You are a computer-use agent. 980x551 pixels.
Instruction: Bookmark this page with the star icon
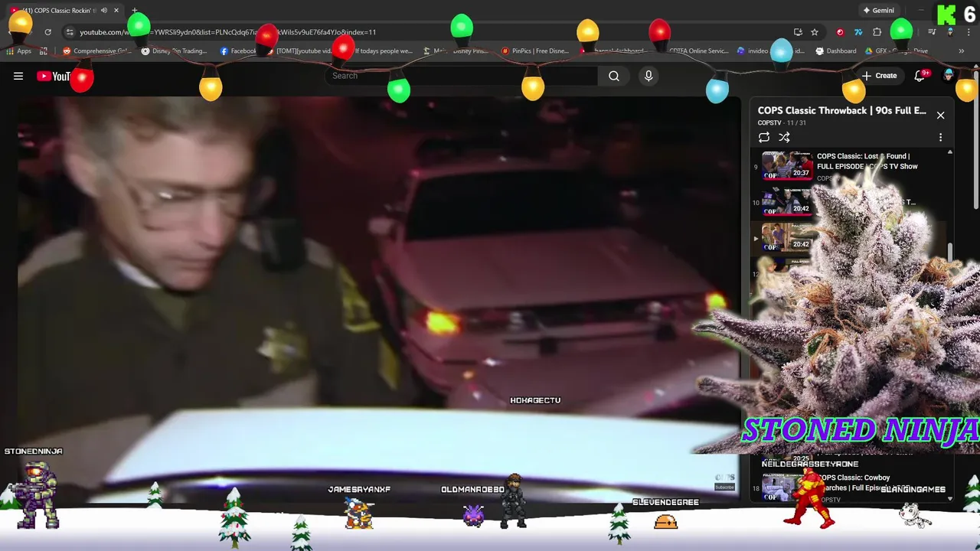pyautogui.click(x=815, y=32)
